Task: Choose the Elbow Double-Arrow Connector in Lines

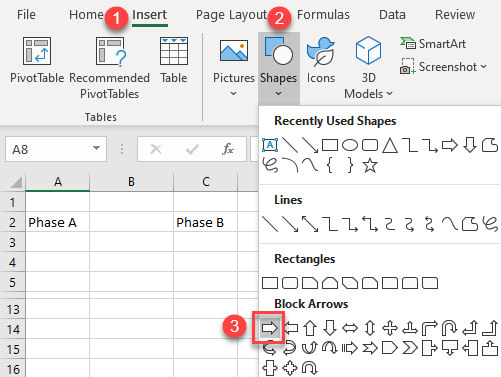Action: pyautogui.click(x=370, y=224)
